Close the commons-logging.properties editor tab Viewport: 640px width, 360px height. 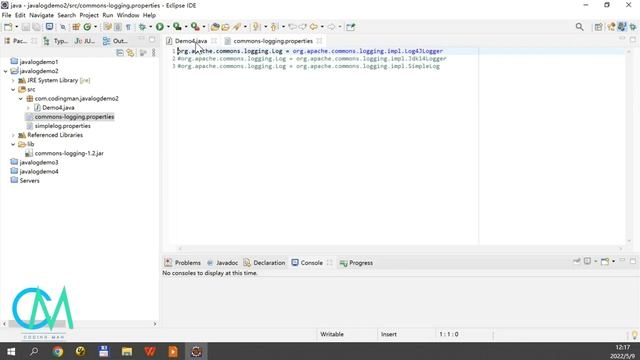tap(319, 41)
